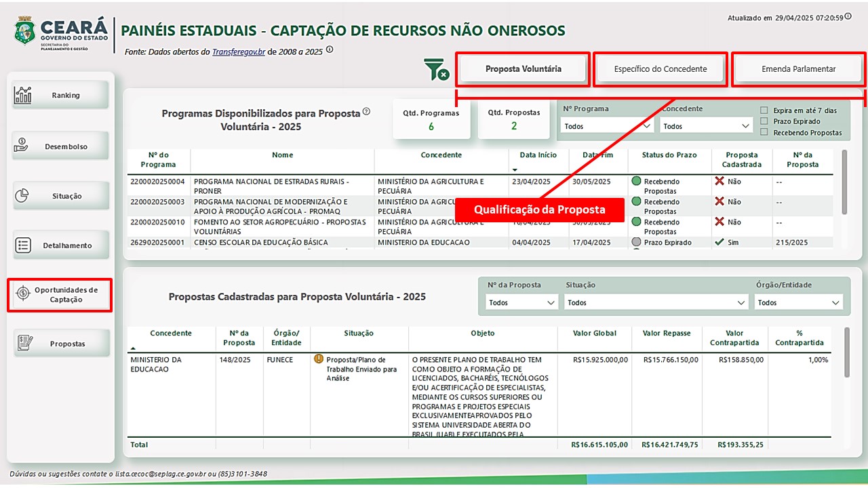
Task: Click the FOMENTO AO SETOR AGROPECUÁRIO program name
Action: coord(279,226)
